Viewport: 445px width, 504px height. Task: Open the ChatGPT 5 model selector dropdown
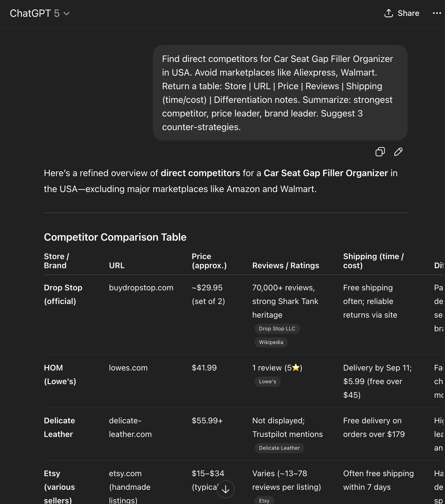click(40, 13)
